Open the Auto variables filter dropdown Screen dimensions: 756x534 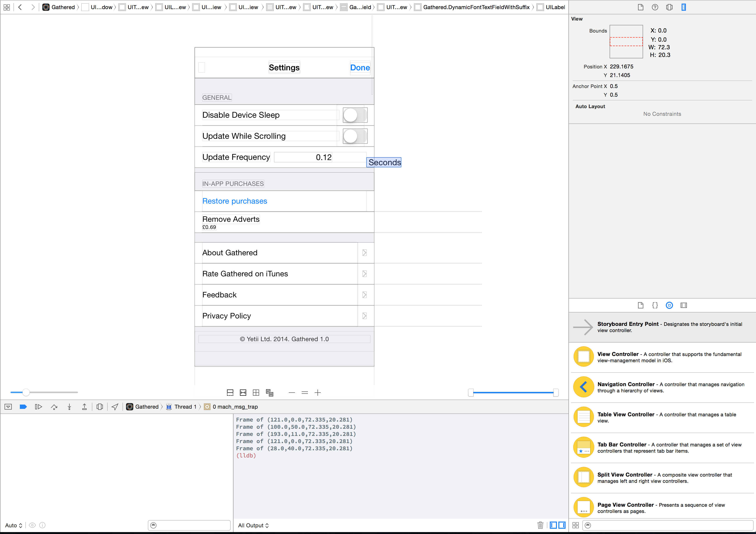click(x=13, y=525)
